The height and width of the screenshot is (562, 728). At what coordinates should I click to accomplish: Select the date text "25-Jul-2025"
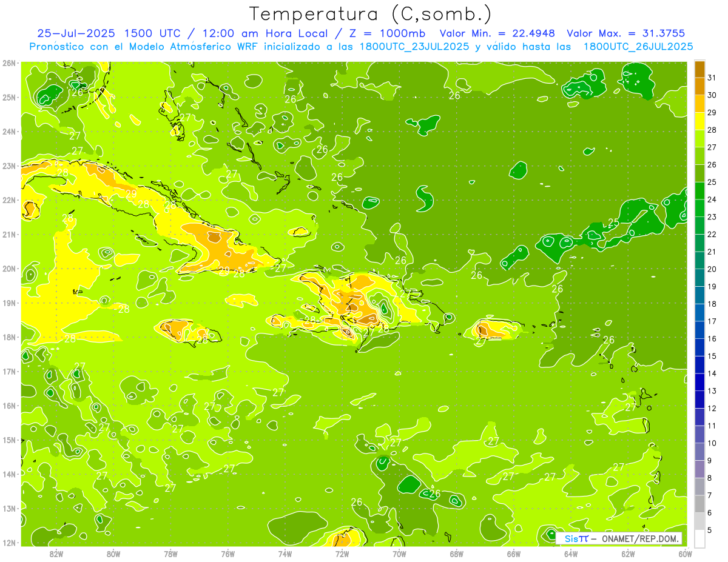[x=76, y=33]
